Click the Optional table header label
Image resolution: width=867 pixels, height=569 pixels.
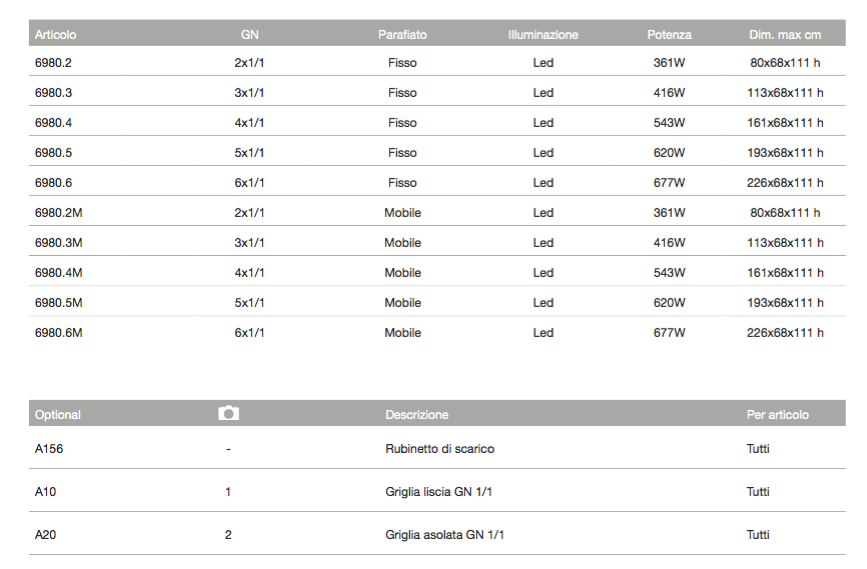coord(58,414)
